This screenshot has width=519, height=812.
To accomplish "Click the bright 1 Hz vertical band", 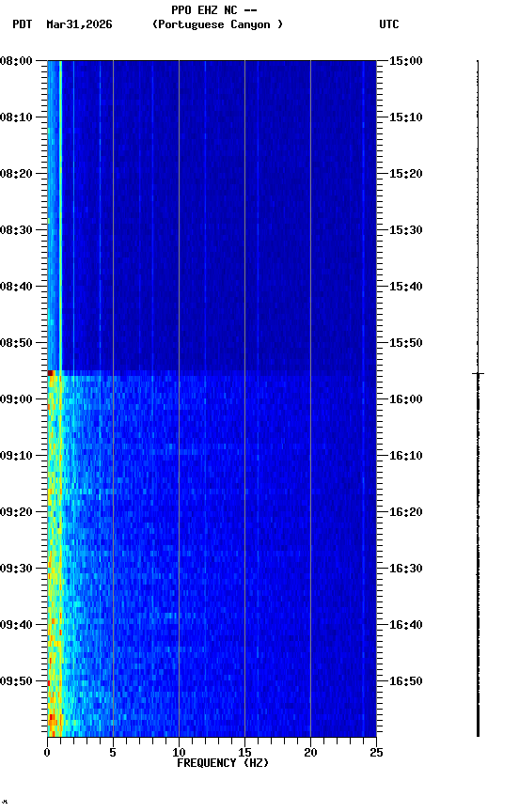I will (x=60, y=215).
